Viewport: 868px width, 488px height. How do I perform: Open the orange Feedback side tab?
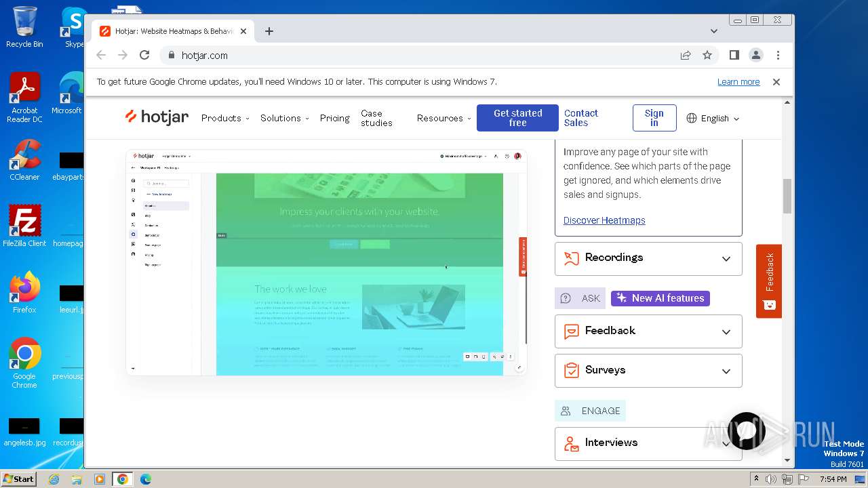click(769, 281)
